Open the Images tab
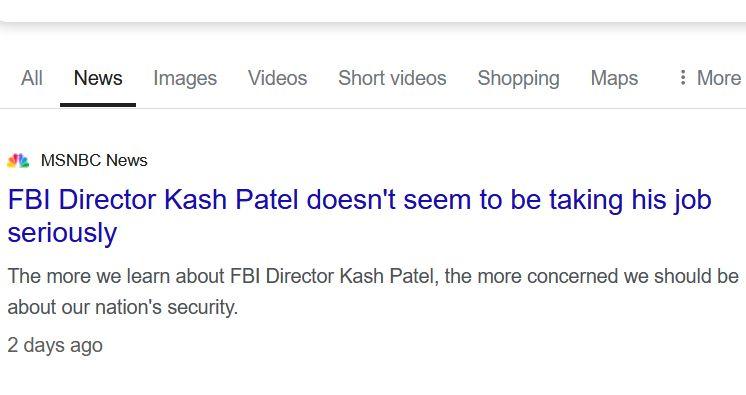Viewport: 746px width, 395px height. pyautogui.click(x=185, y=79)
